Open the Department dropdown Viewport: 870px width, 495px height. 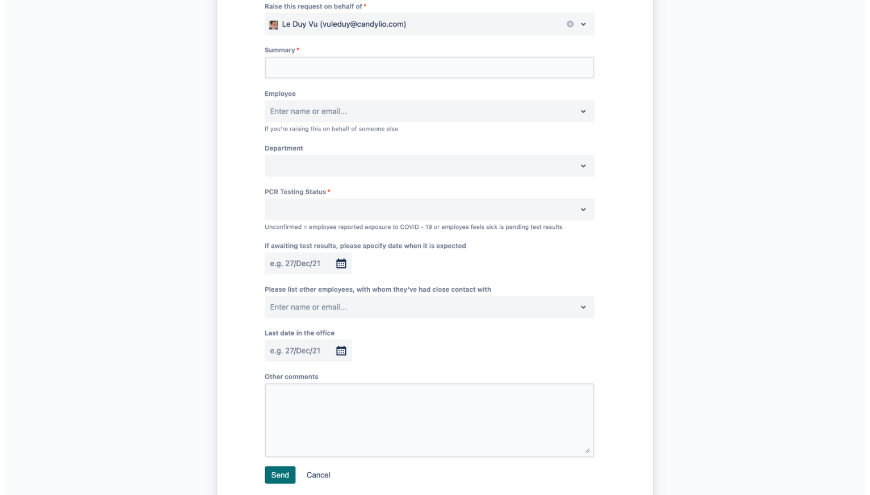coord(429,166)
